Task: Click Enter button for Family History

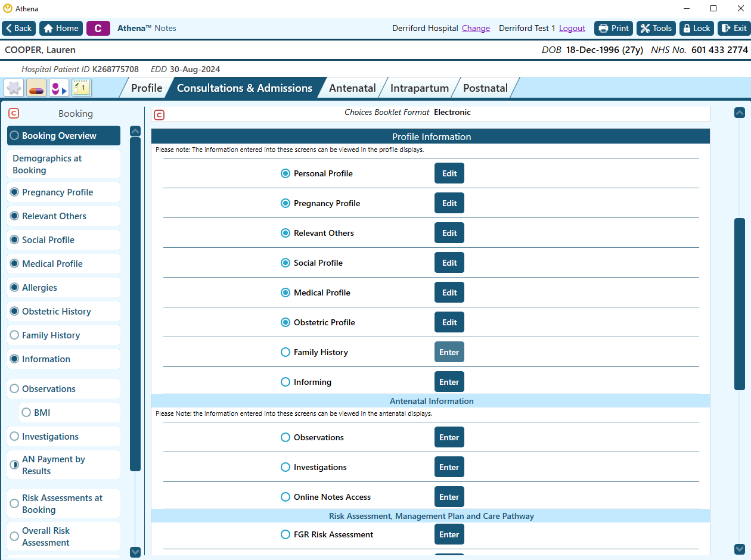Action: point(449,352)
